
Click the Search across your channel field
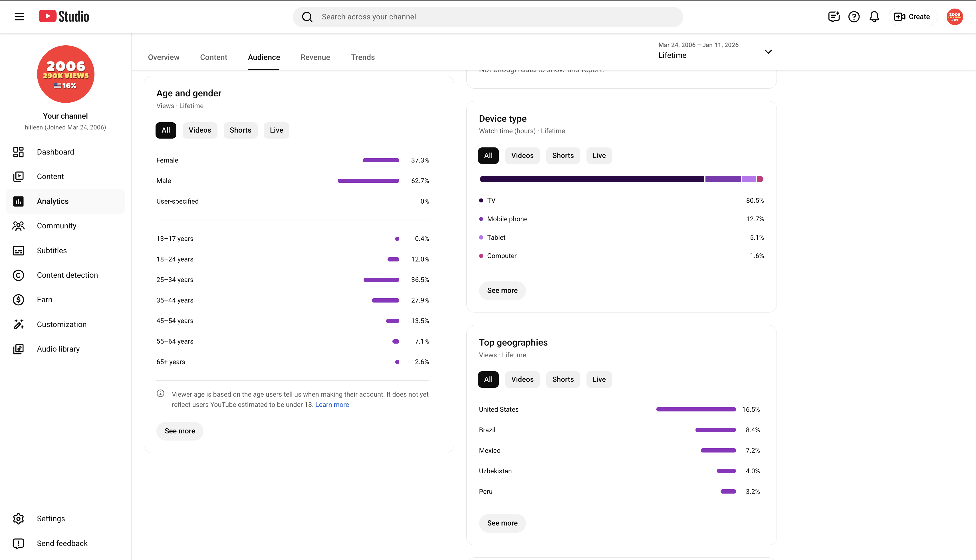tap(488, 17)
